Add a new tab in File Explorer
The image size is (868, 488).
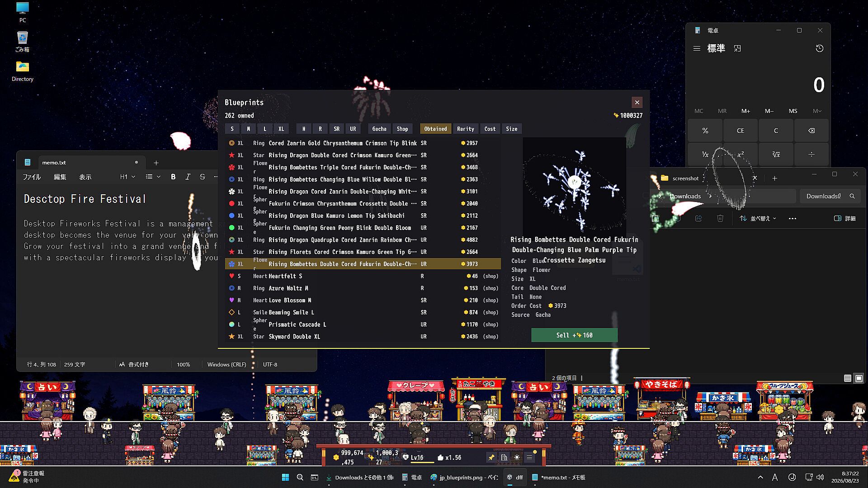pyautogui.click(x=774, y=178)
